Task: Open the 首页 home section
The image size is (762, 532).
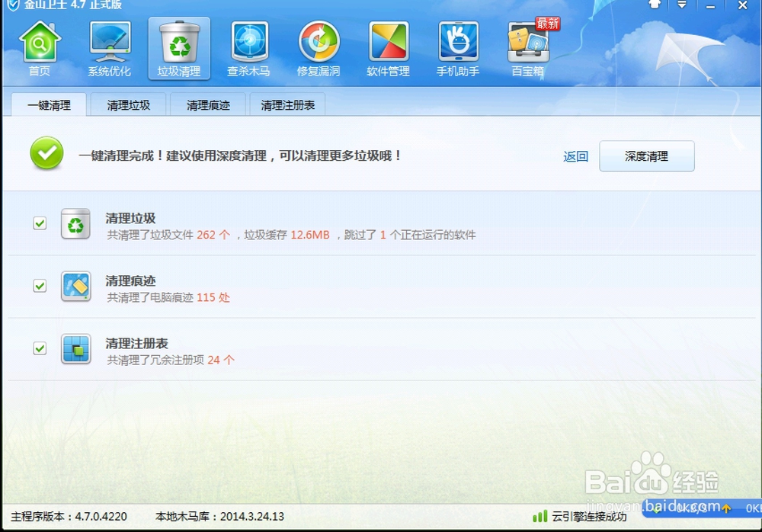Action: pos(39,47)
